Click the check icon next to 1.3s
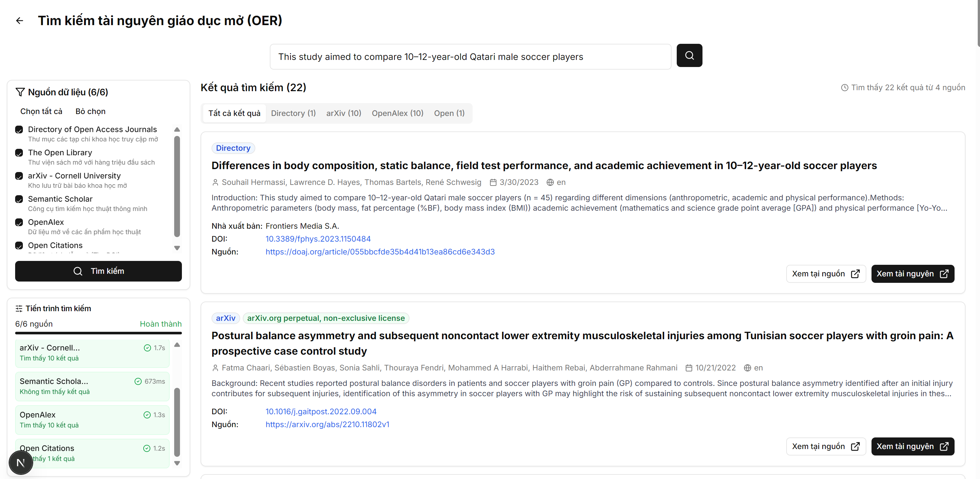The width and height of the screenshot is (980, 479). click(x=147, y=415)
